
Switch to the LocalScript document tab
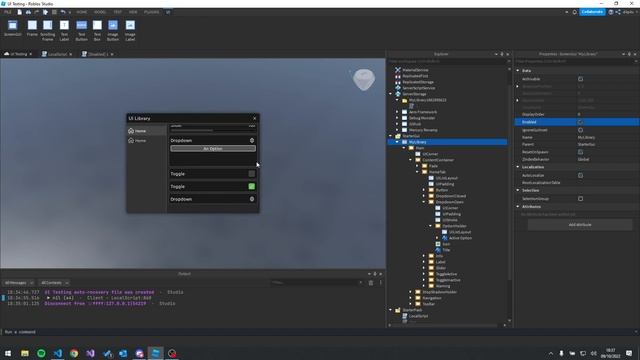tap(56, 54)
